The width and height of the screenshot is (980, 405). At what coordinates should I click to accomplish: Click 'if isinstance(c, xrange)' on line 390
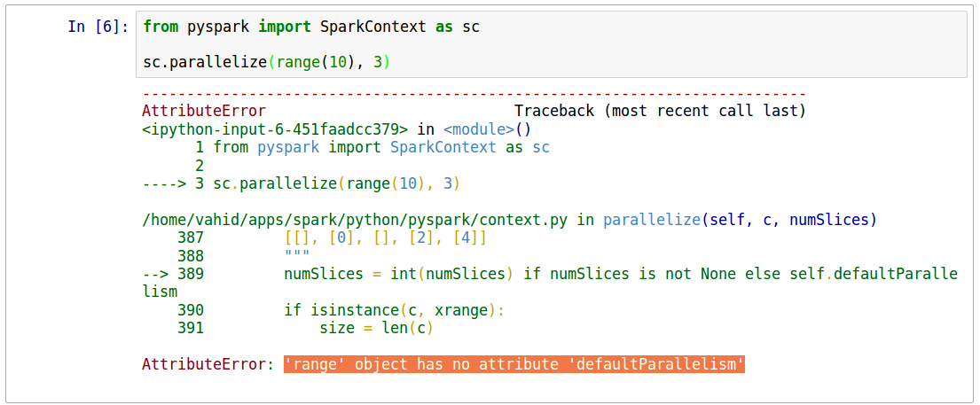[394, 310]
